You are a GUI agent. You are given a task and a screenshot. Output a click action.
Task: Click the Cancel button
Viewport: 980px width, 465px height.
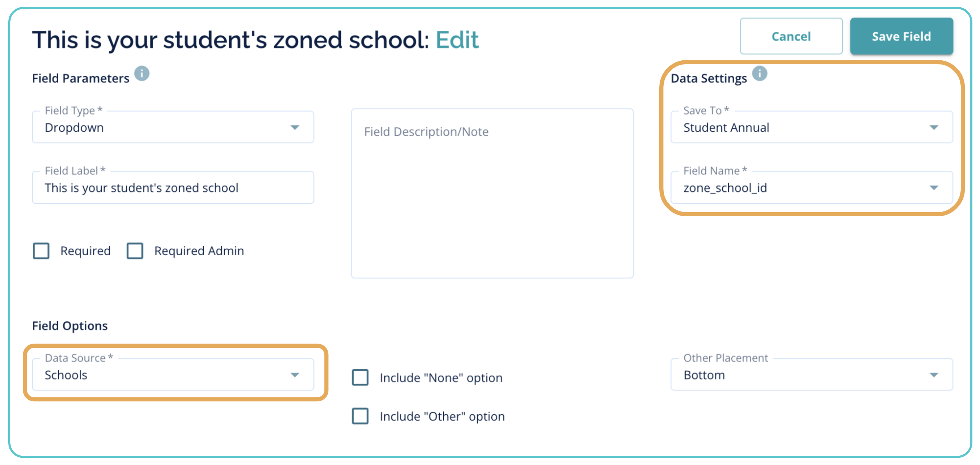click(x=791, y=37)
